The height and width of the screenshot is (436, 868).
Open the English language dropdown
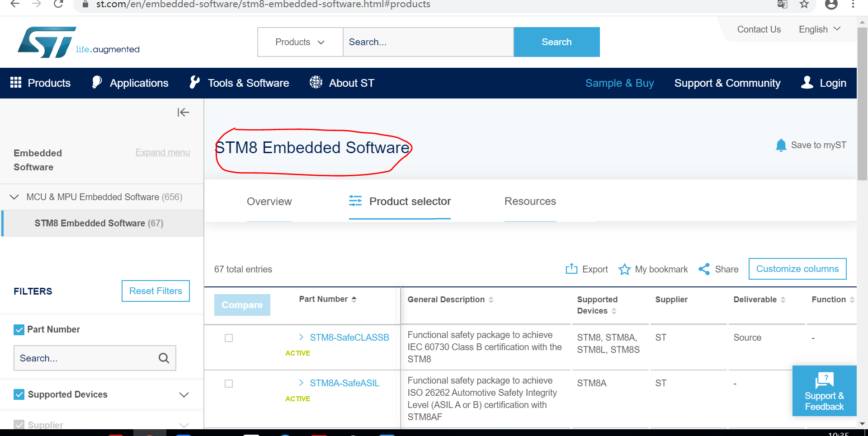819,29
